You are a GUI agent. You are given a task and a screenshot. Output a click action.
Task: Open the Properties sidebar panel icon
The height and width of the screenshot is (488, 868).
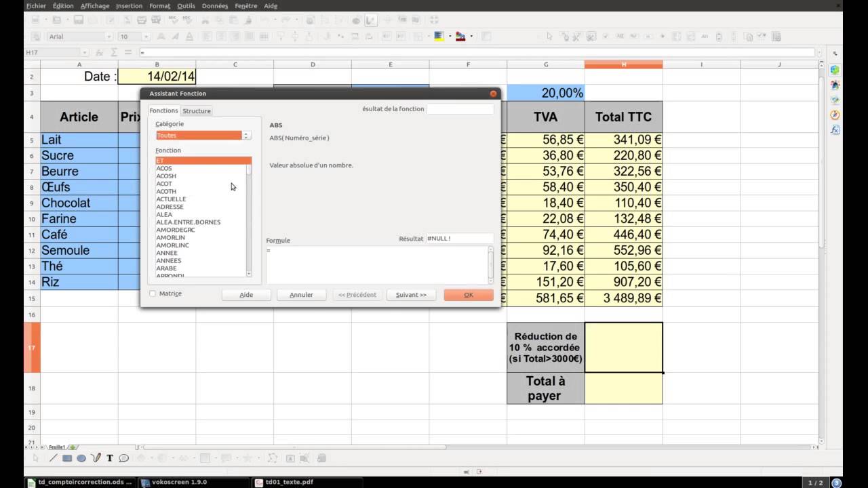835,70
